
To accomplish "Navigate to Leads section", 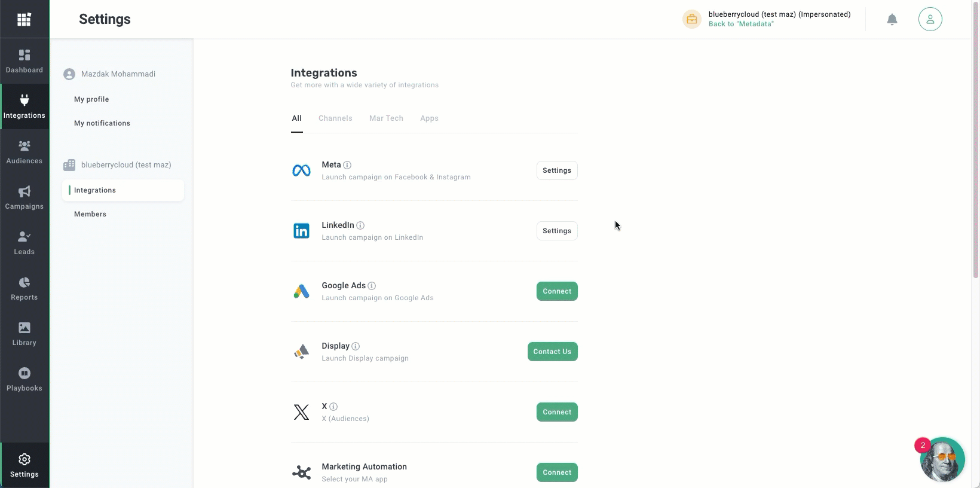I will pyautogui.click(x=24, y=243).
